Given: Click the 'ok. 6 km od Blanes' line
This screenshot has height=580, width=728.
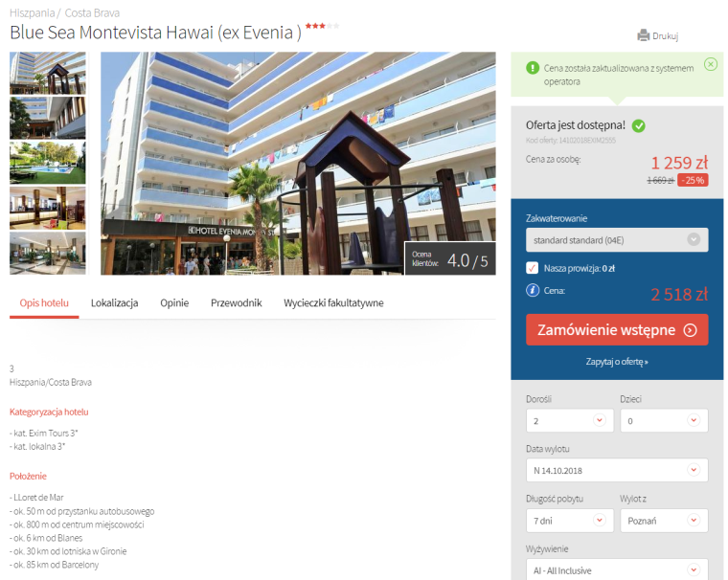Looking at the screenshot, I should tap(46, 538).
